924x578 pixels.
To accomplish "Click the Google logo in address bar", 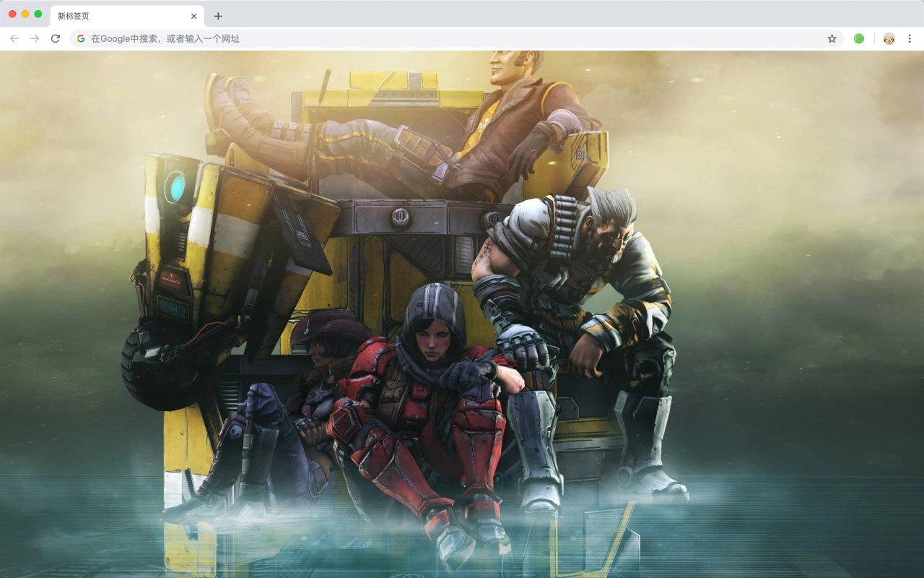I will coord(81,38).
